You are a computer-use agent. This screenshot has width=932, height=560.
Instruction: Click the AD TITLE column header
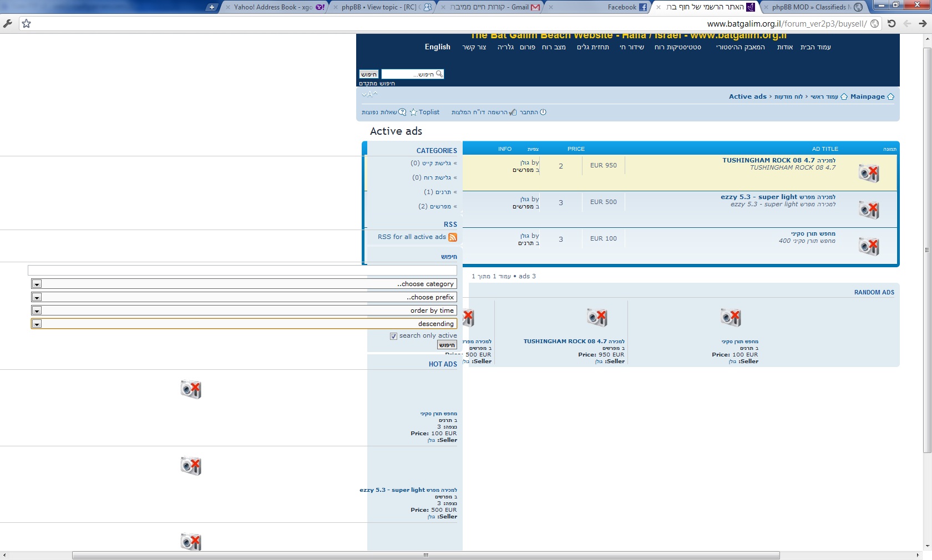coord(825,149)
